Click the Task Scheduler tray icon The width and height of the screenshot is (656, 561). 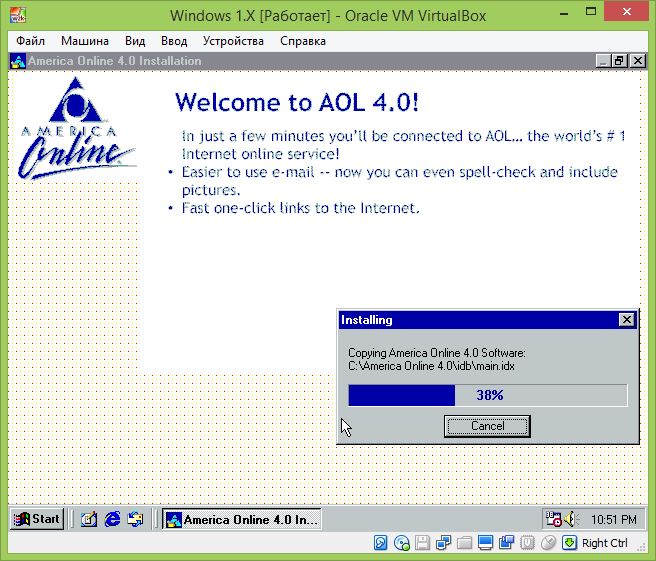pyautogui.click(x=554, y=519)
